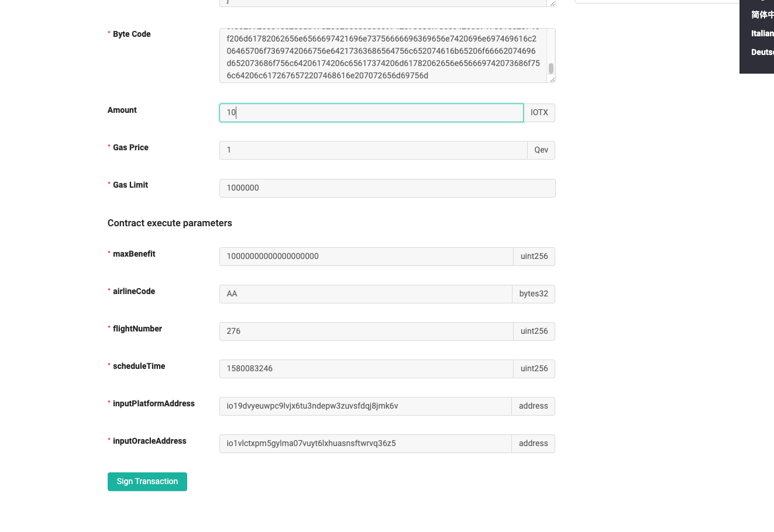Select the Deutsch language option

(x=762, y=52)
